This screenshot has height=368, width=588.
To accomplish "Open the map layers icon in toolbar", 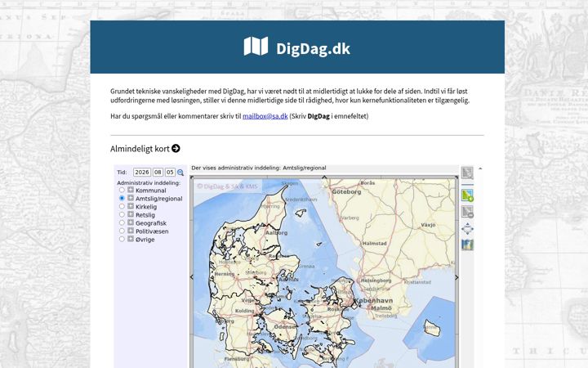I will (467, 245).
